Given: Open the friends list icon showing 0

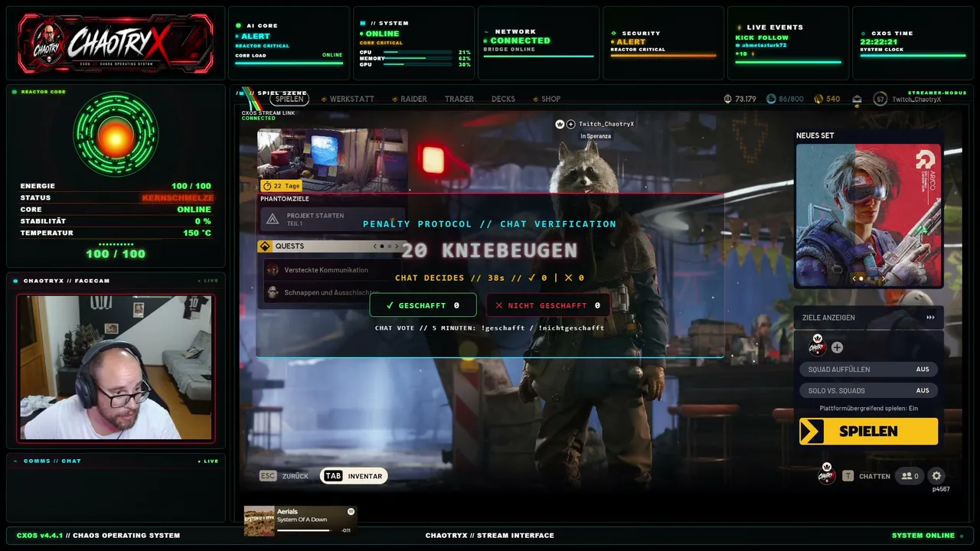Looking at the screenshot, I should pos(910,476).
